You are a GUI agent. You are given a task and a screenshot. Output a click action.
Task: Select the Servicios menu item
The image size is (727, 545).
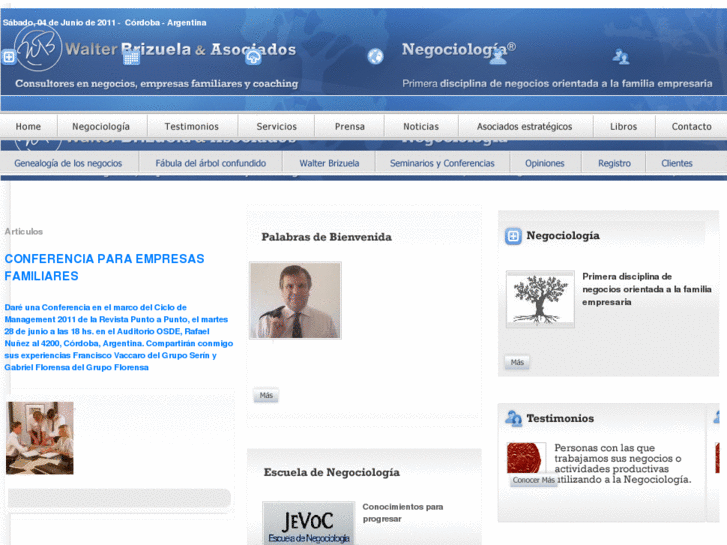click(x=276, y=126)
